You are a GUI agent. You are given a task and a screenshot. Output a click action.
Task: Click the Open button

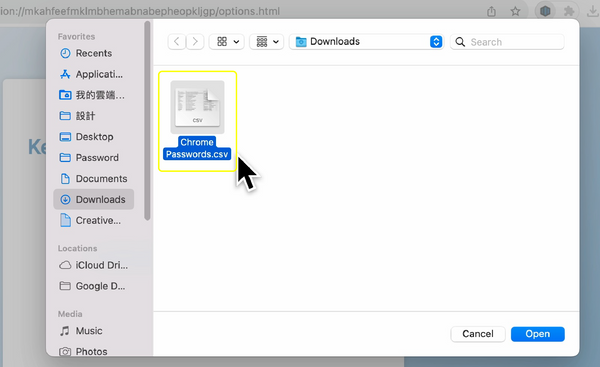click(x=538, y=334)
